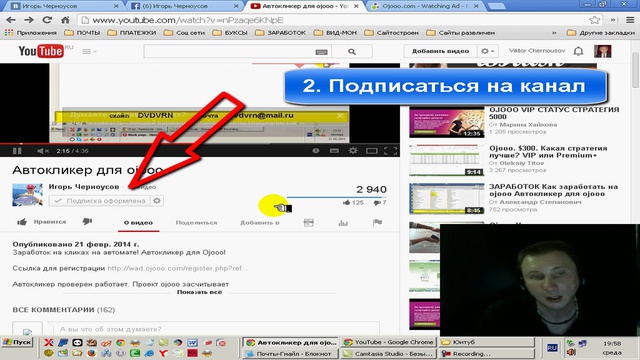Open the Ютуб folder taskbar item

coord(486,342)
